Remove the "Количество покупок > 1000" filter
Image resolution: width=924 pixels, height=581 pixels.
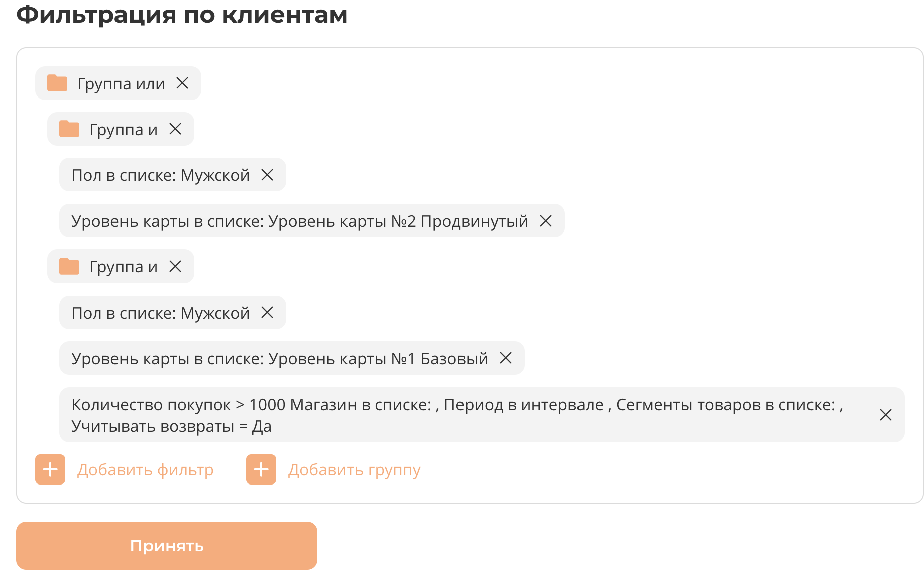(886, 415)
